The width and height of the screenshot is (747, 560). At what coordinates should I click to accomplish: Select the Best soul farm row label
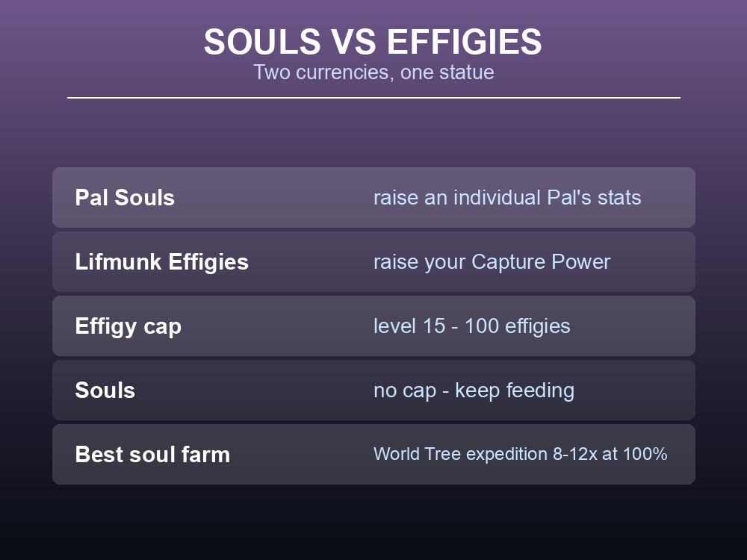pyautogui.click(x=152, y=454)
